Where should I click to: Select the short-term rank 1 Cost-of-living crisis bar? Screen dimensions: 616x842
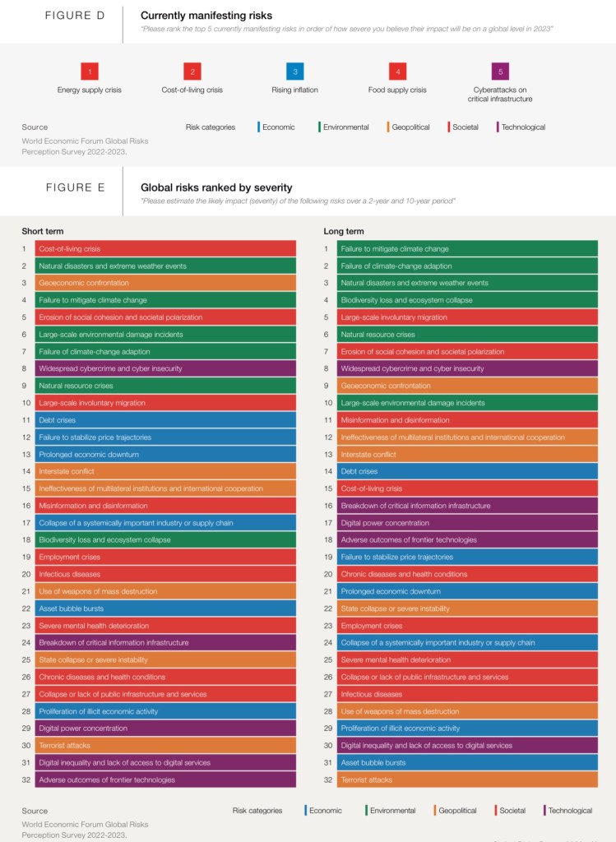[164, 248]
